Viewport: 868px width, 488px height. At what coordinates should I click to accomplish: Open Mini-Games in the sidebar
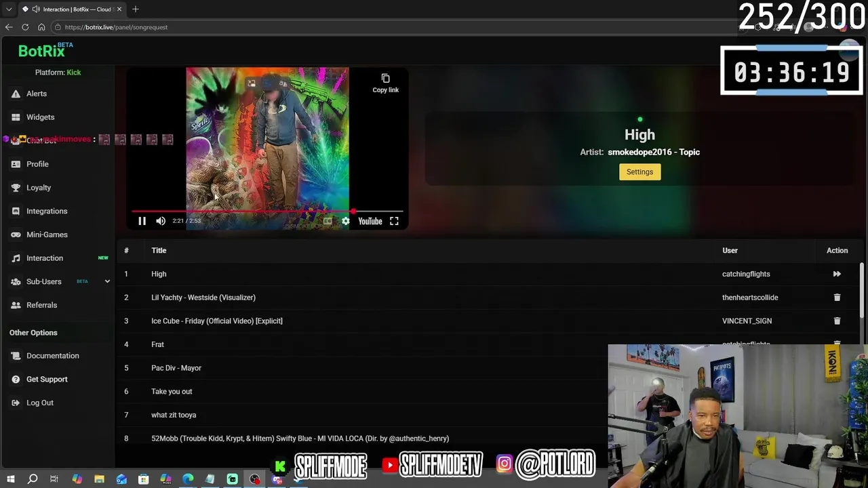[x=47, y=235]
